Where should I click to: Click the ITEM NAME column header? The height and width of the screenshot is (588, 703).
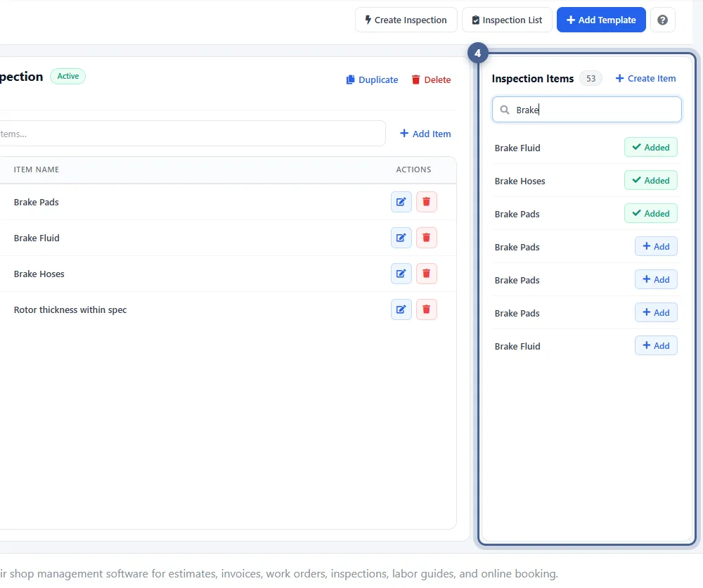click(x=37, y=170)
